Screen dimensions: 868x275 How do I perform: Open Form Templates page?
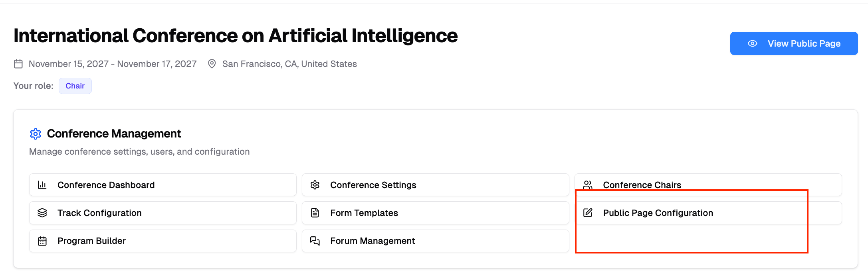tap(435, 213)
